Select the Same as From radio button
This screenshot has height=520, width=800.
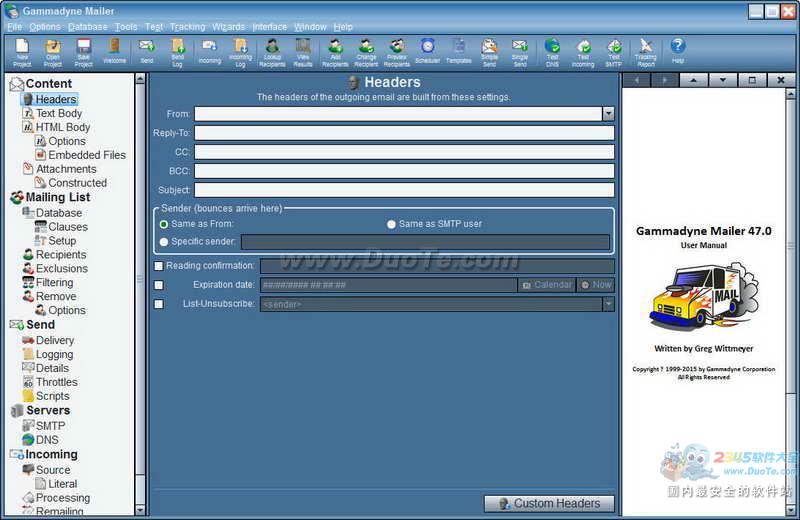tap(164, 224)
